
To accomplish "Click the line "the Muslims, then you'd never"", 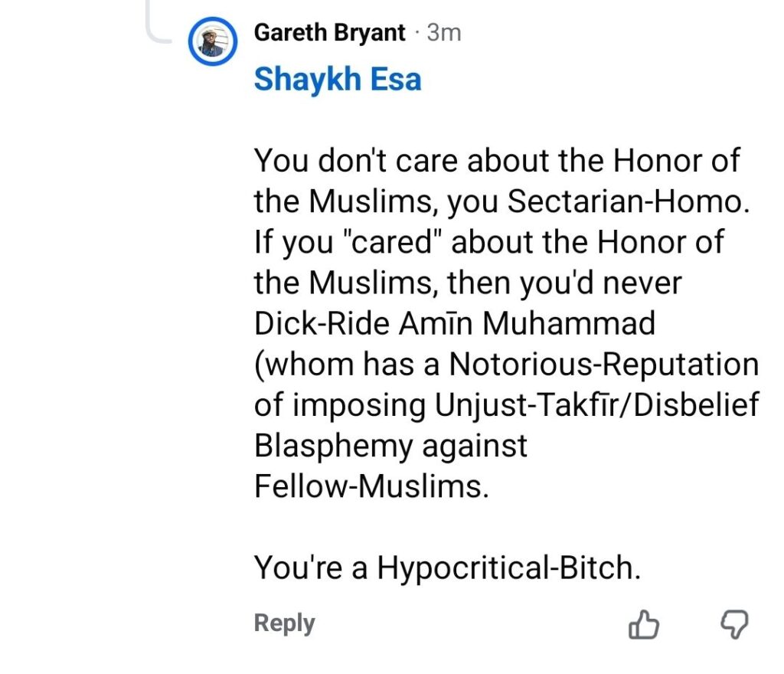I will click(x=467, y=283).
